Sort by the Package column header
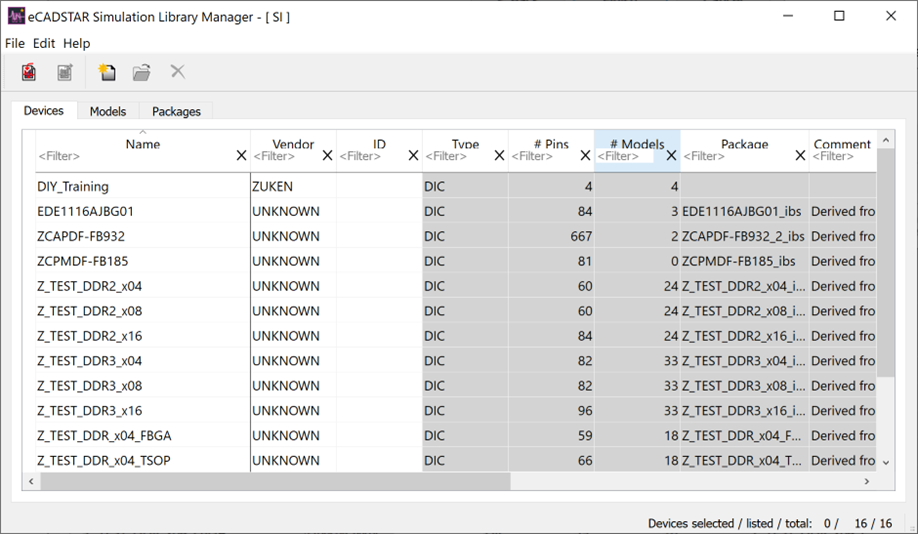918x534 pixels. pyautogui.click(x=745, y=144)
